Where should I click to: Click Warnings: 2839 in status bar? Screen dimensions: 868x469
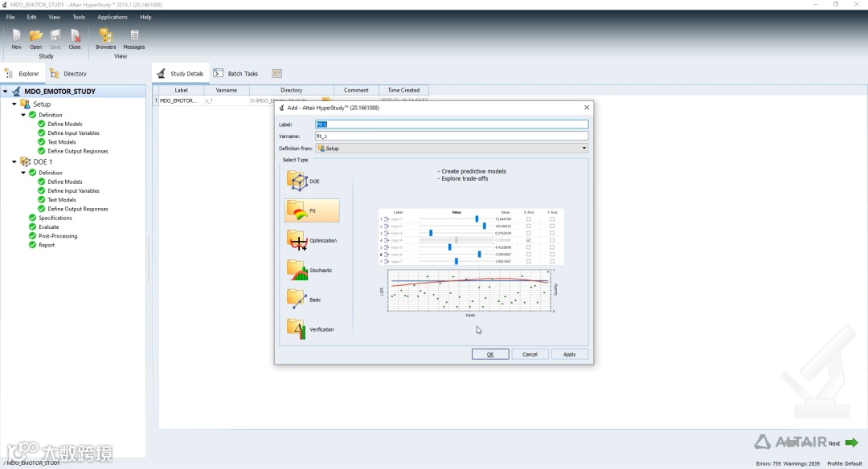801,463
